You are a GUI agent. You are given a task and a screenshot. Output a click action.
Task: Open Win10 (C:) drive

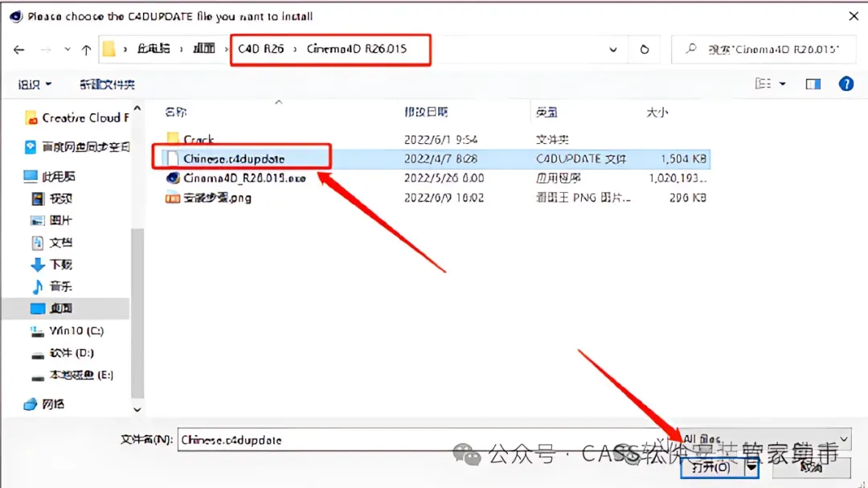(67, 330)
